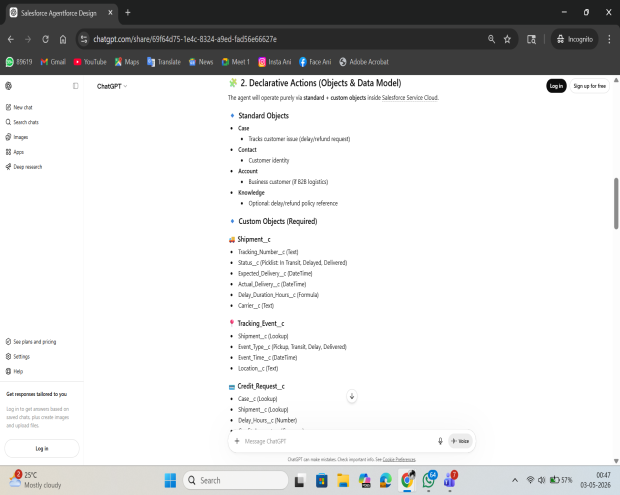Go forward in browser history
The image size is (620, 495).
(28, 39)
